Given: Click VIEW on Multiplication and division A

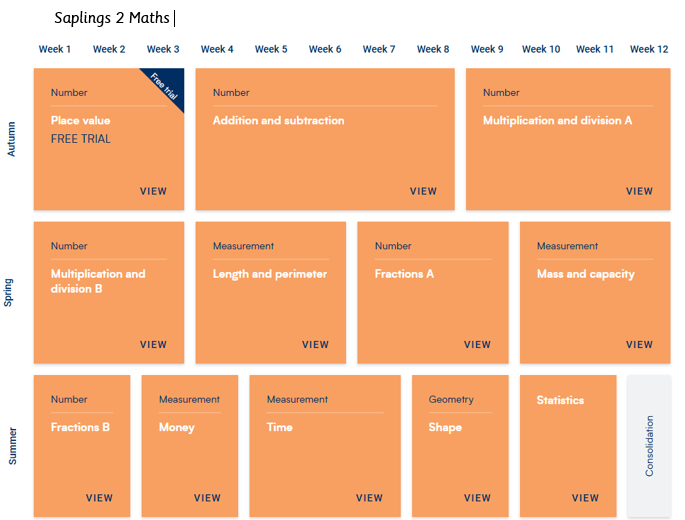Looking at the screenshot, I should (x=639, y=191).
